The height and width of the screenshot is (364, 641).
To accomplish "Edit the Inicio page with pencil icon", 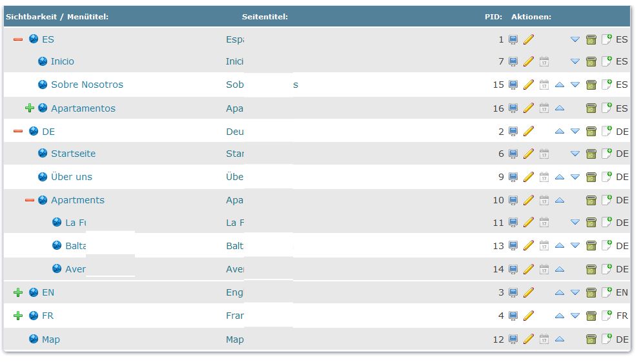I will point(529,61).
